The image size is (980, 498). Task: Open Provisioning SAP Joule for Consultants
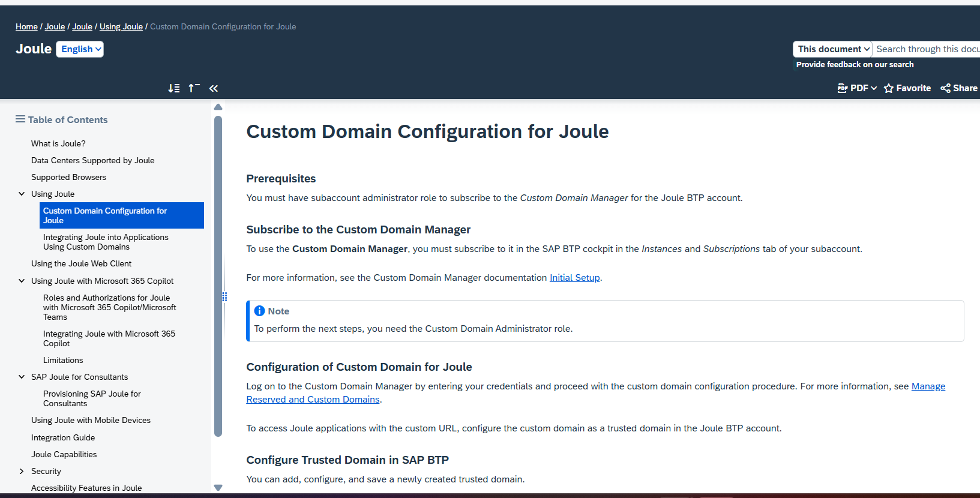pos(92,398)
